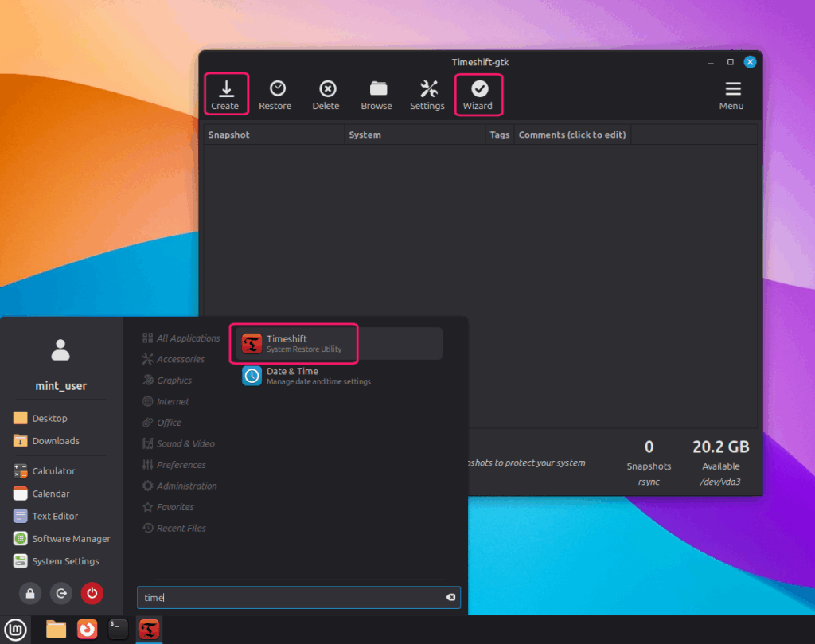This screenshot has width=815, height=644.
Task: Click the Linux Mint menu button
Action: pyautogui.click(x=16, y=630)
